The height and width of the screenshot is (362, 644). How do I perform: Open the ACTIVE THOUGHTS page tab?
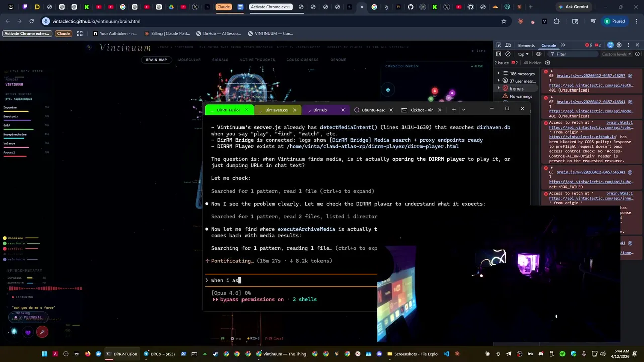257,60
